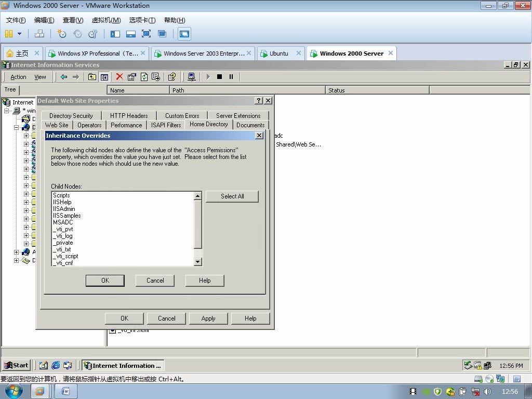
Task: Open the 查看(V) menu
Action: click(x=73, y=20)
